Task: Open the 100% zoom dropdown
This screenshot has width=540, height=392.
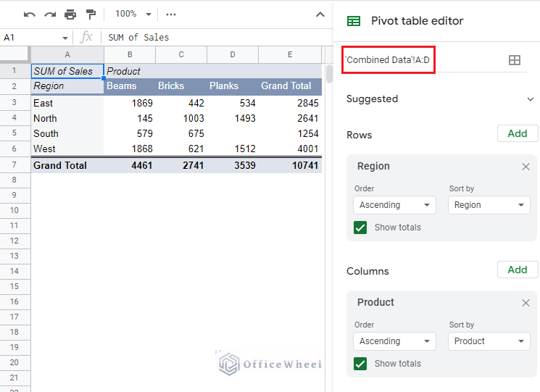Action: (134, 14)
